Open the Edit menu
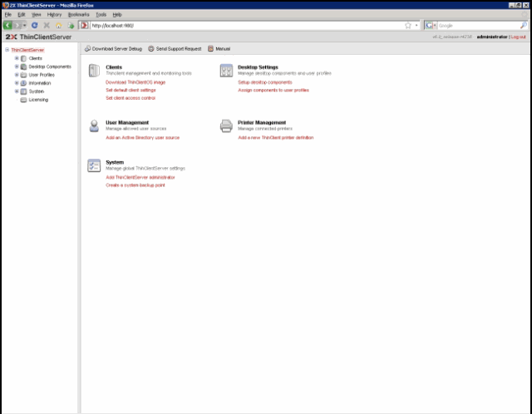Viewport: 532px width, 414px height. (22, 15)
